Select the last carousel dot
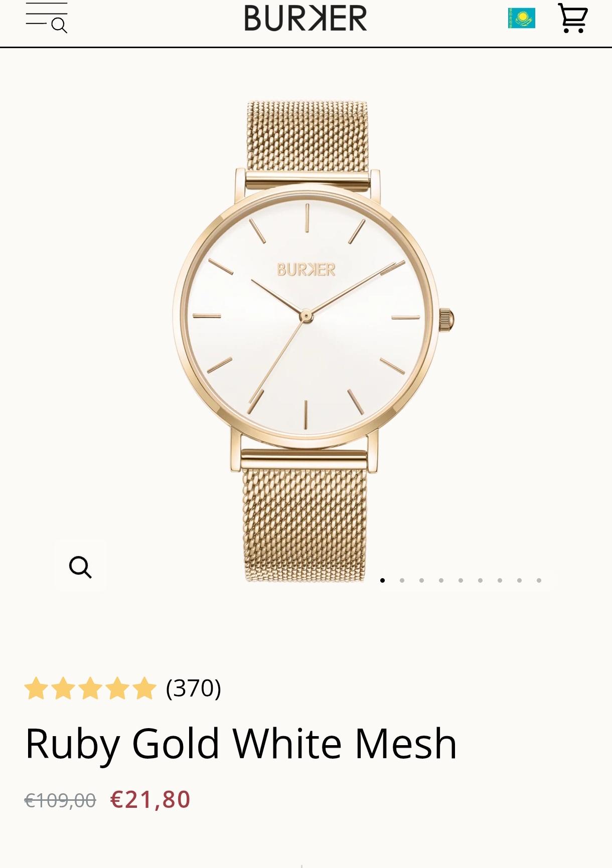The height and width of the screenshot is (868, 612). point(539,580)
